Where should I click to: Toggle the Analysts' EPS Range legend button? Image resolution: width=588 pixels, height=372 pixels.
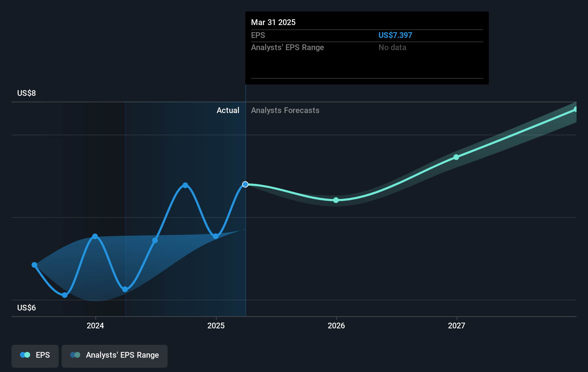click(115, 356)
